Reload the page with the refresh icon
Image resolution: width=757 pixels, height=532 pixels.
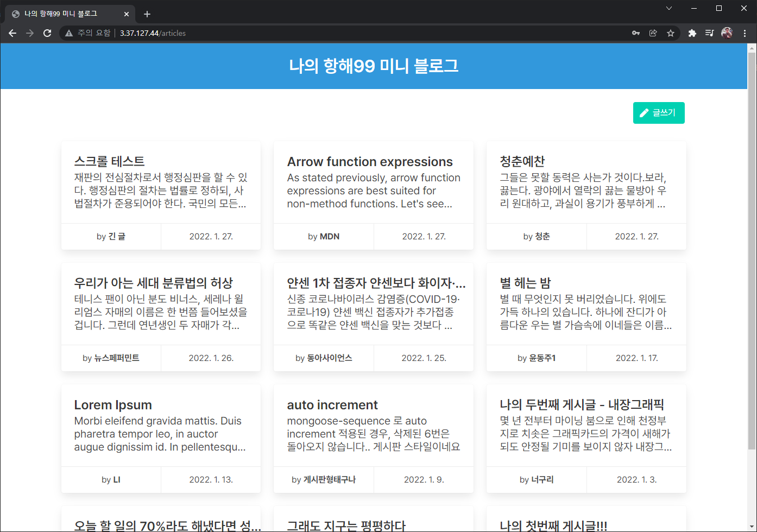tap(47, 33)
